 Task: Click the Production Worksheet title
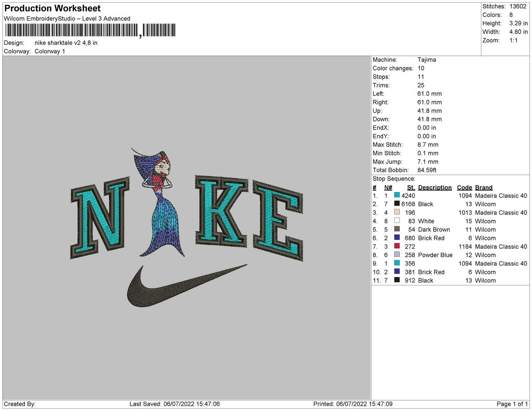[52, 8]
